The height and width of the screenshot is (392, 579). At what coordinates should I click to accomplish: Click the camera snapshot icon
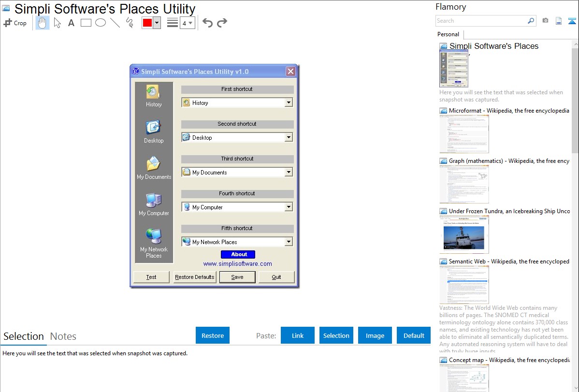click(545, 21)
